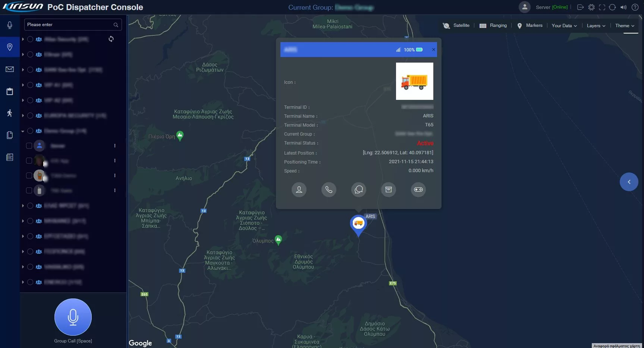Screen dimensions: 644x348
Task: Click the Please enter search field
Action: 73,25
